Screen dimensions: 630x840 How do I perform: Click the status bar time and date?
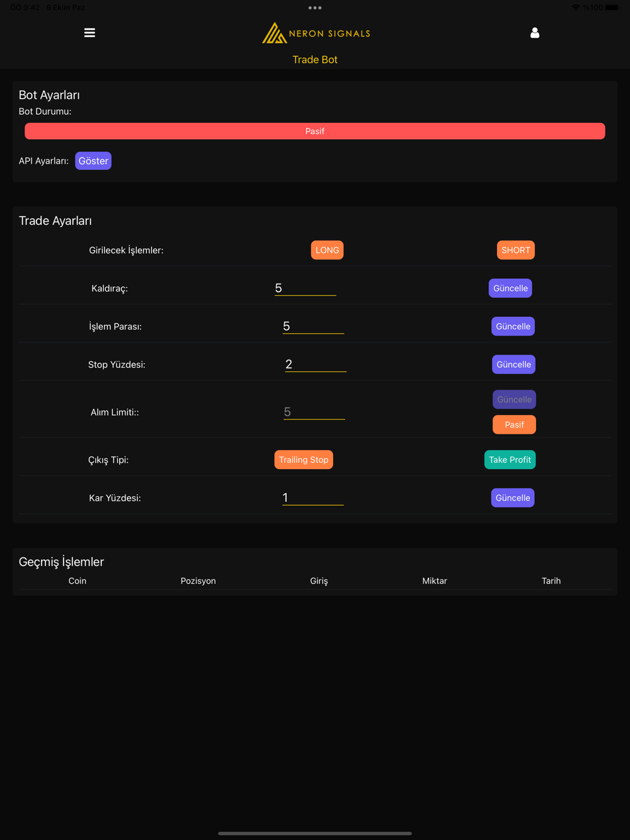(47, 8)
